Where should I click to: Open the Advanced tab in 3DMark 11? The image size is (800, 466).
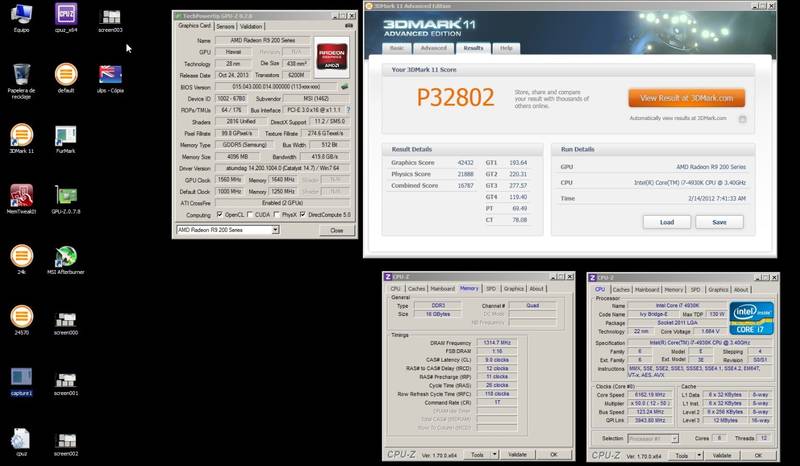(x=433, y=48)
